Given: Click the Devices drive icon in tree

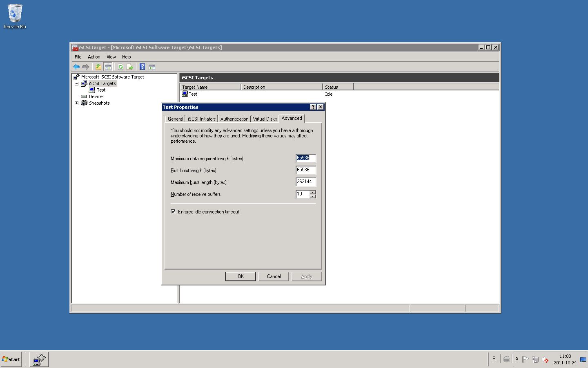Looking at the screenshot, I should pyautogui.click(x=84, y=96).
